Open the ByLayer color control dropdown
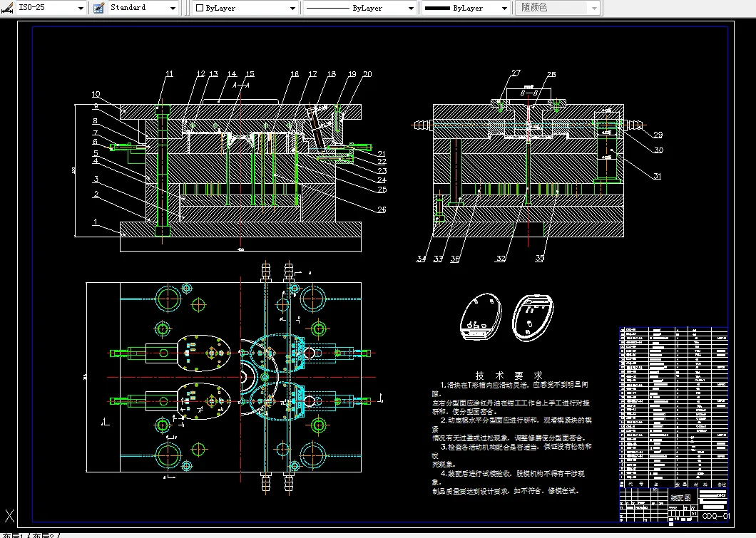Screen dimensions: 756x538 [x=292, y=8]
